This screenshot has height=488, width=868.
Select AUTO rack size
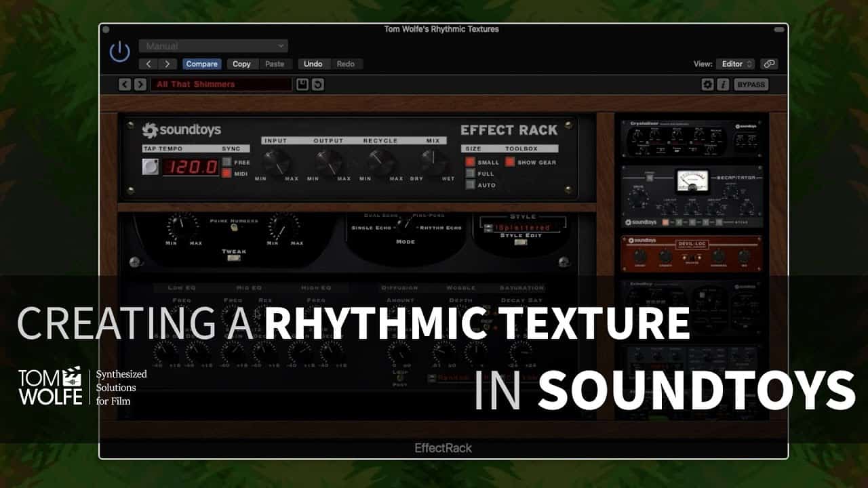pos(470,184)
